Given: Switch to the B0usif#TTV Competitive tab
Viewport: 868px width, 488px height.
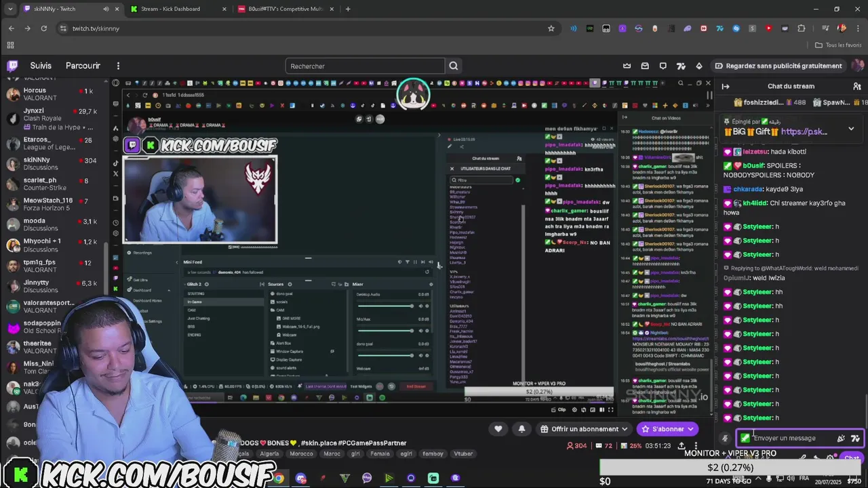Looking at the screenshot, I should [285, 9].
